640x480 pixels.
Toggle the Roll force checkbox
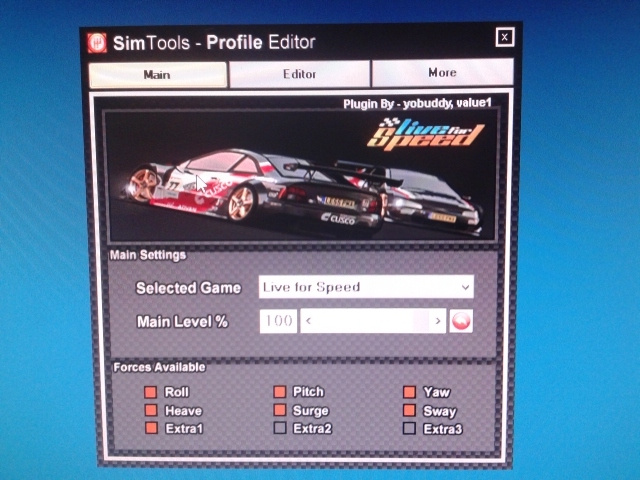tap(151, 392)
